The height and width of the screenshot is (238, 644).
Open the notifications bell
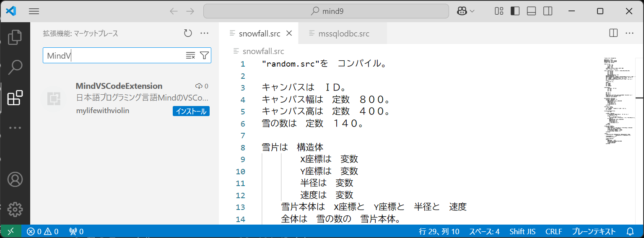630,231
